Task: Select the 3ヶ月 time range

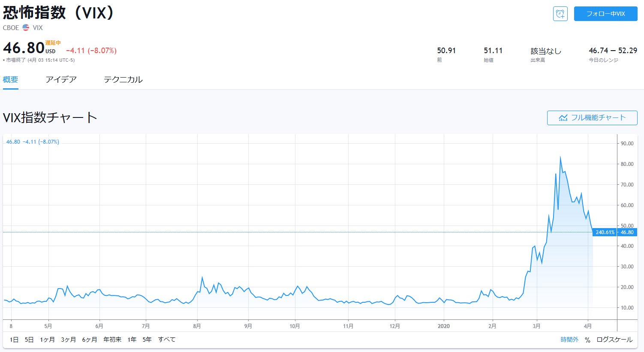Action: pyautogui.click(x=68, y=340)
